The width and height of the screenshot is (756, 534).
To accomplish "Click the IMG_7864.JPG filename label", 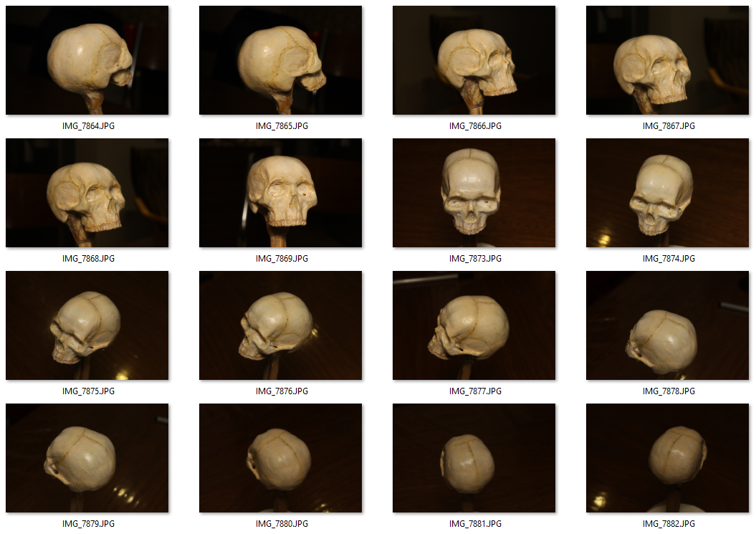I will point(88,126).
